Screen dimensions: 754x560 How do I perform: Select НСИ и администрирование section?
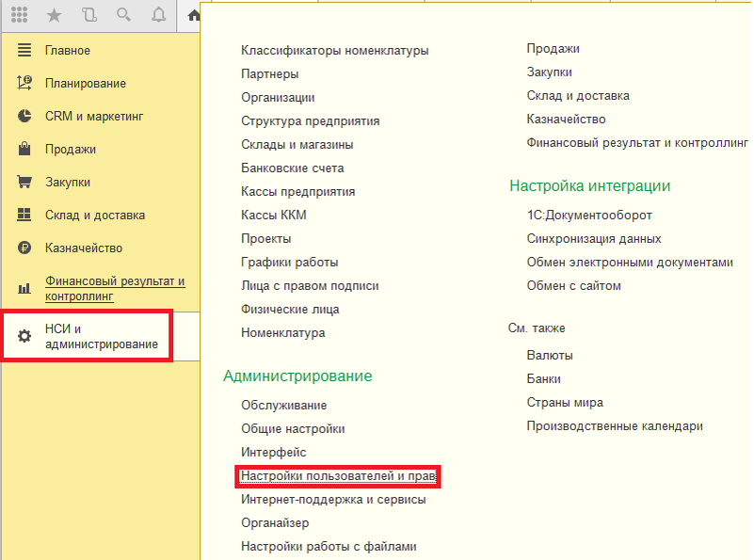coord(102,336)
